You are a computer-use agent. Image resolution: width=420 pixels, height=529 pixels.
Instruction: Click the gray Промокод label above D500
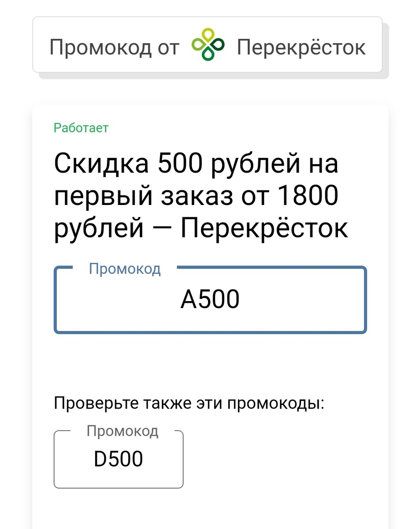[122, 431]
